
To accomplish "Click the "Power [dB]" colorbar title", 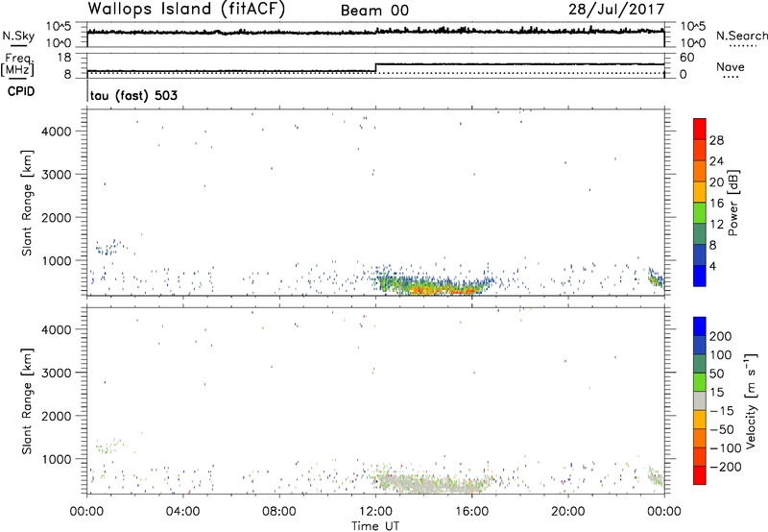I will coord(733,203).
